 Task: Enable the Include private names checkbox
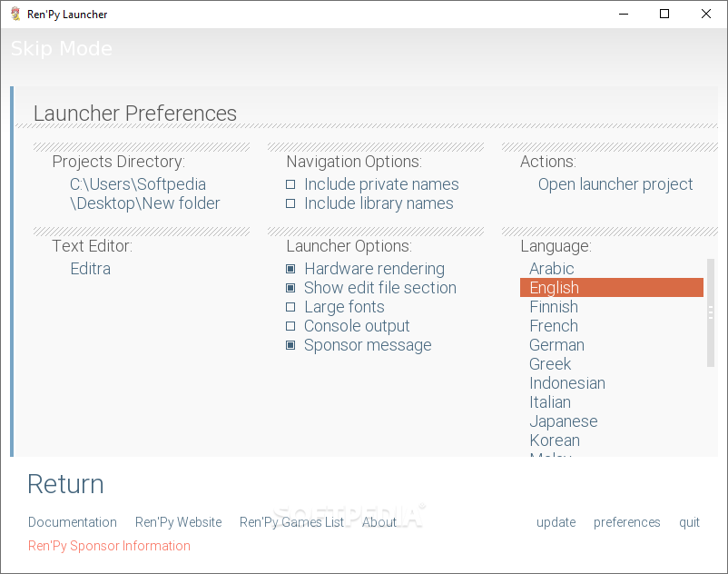290,185
